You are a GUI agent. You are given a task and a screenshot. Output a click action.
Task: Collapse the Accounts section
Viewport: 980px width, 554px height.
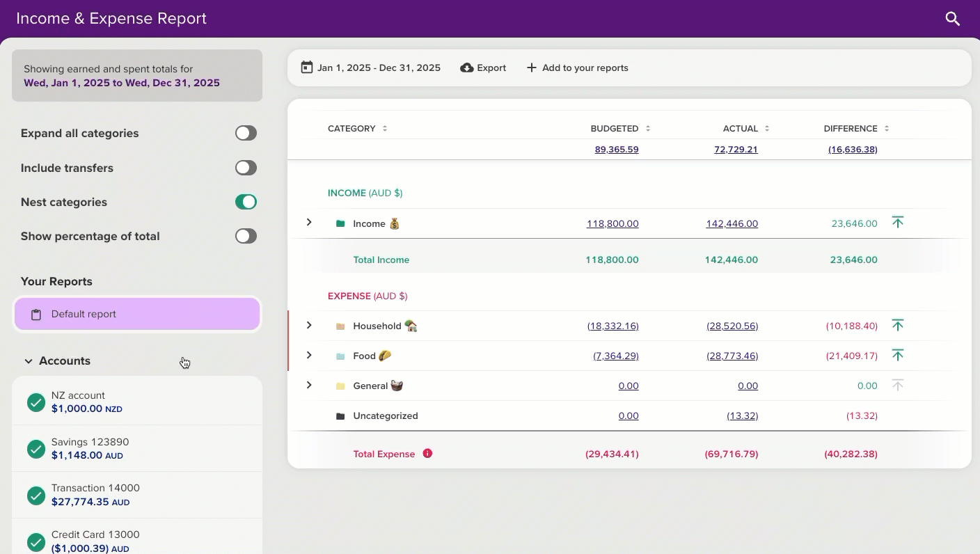[29, 361]
